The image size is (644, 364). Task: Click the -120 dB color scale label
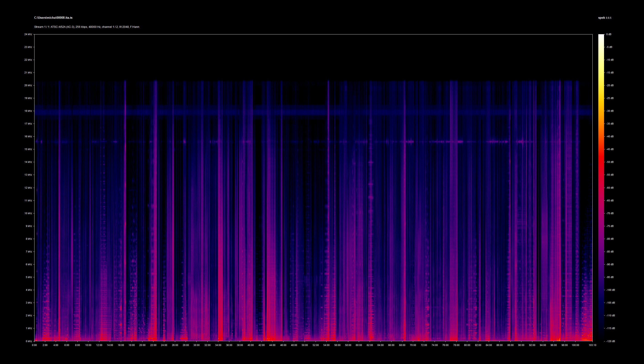(610, 341)
